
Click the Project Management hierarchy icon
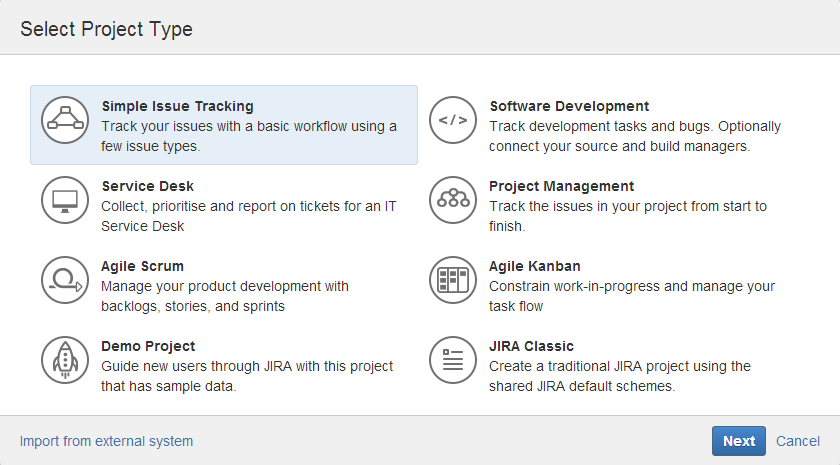click(453, 200)
